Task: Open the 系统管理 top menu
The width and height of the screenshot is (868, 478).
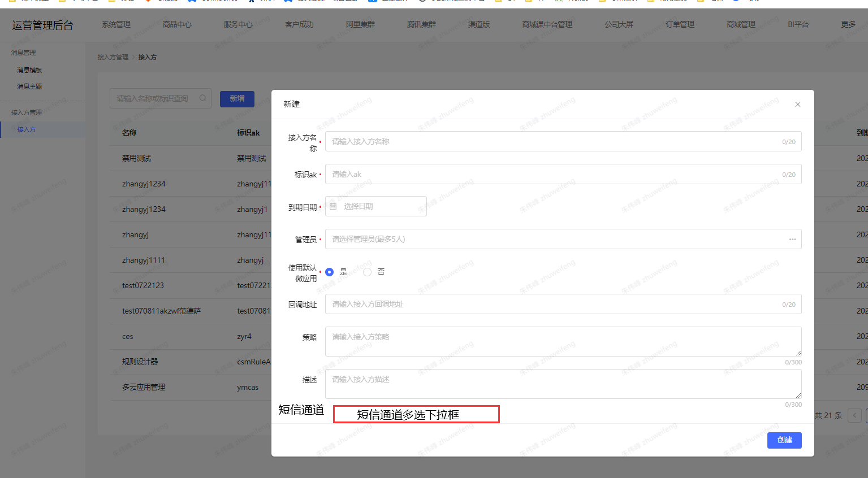Action: pyautogui.click(x=116, y=24)
